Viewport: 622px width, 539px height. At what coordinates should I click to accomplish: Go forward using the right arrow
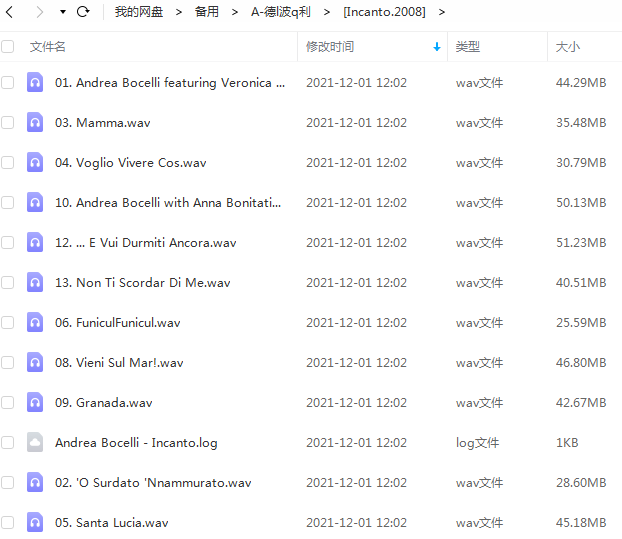(40, 12)
